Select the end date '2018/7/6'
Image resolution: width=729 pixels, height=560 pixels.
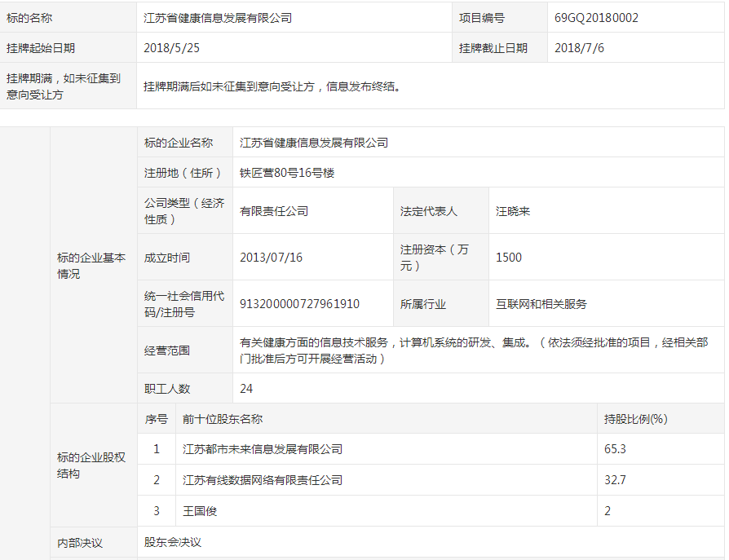point(579,48)
